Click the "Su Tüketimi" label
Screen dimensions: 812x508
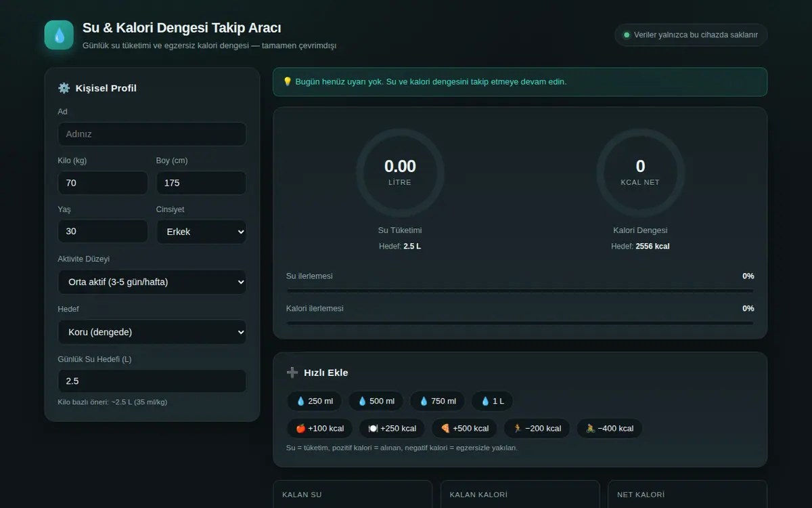(400, 230)
